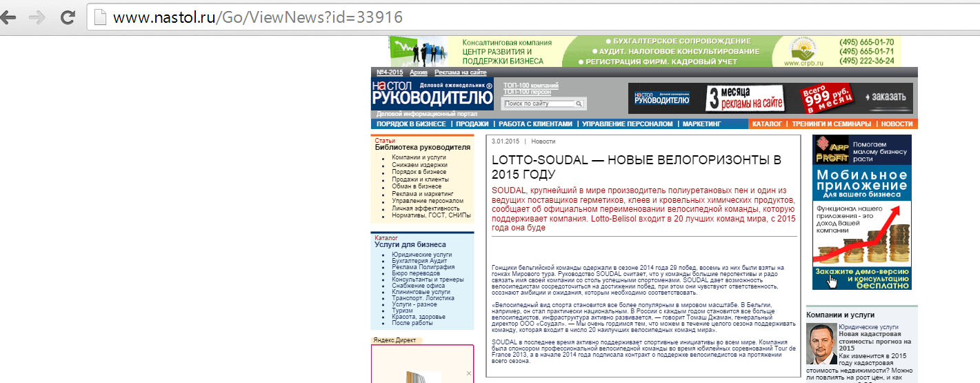
Task: Open the Красота, здоровье link
Action: pyautogui.click(x=419, y=317)
